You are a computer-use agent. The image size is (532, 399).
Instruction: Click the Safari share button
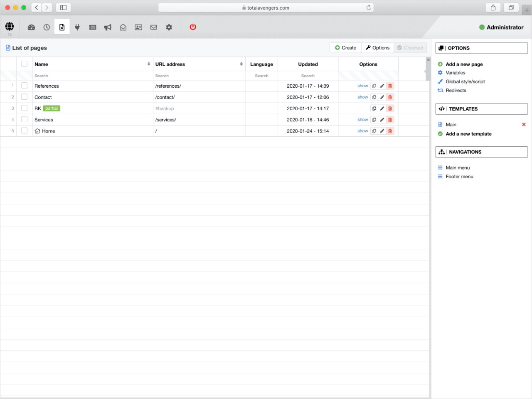click(493, 7)
